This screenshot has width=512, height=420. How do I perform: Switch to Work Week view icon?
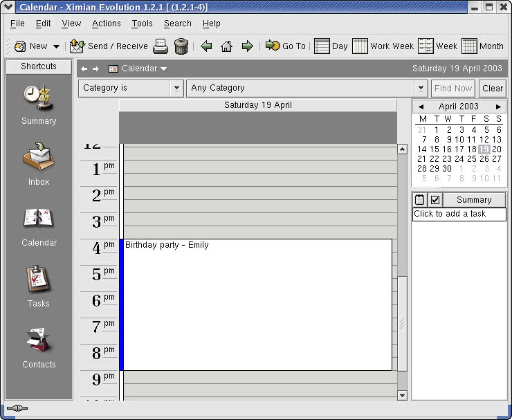pos(360,46)
